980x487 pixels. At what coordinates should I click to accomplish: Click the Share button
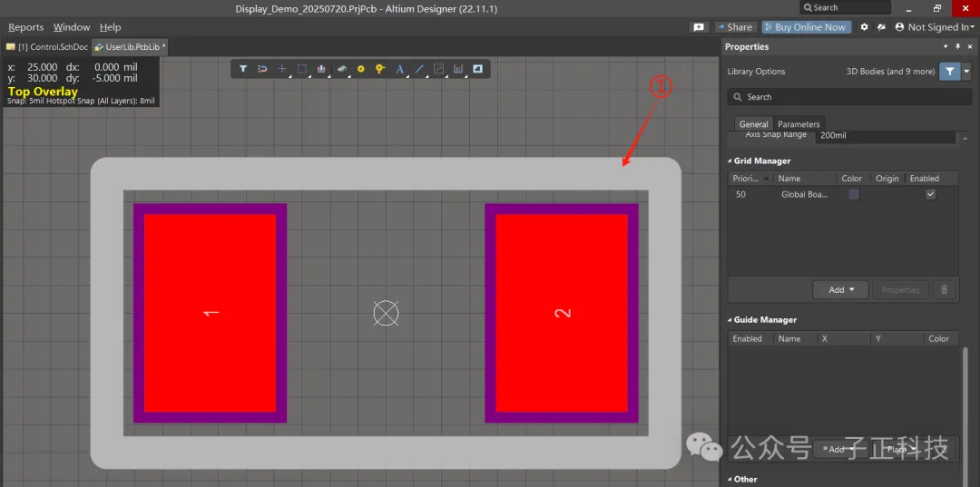(734, 27)
